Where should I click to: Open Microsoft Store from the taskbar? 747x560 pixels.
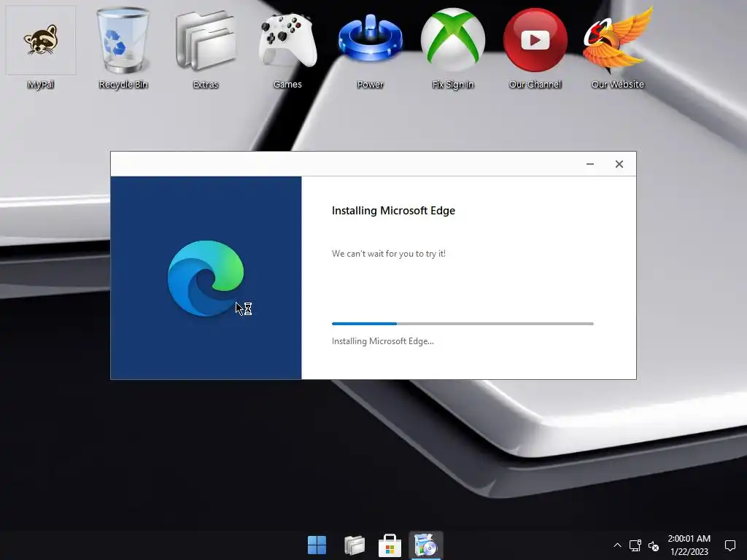coord(390,545)
